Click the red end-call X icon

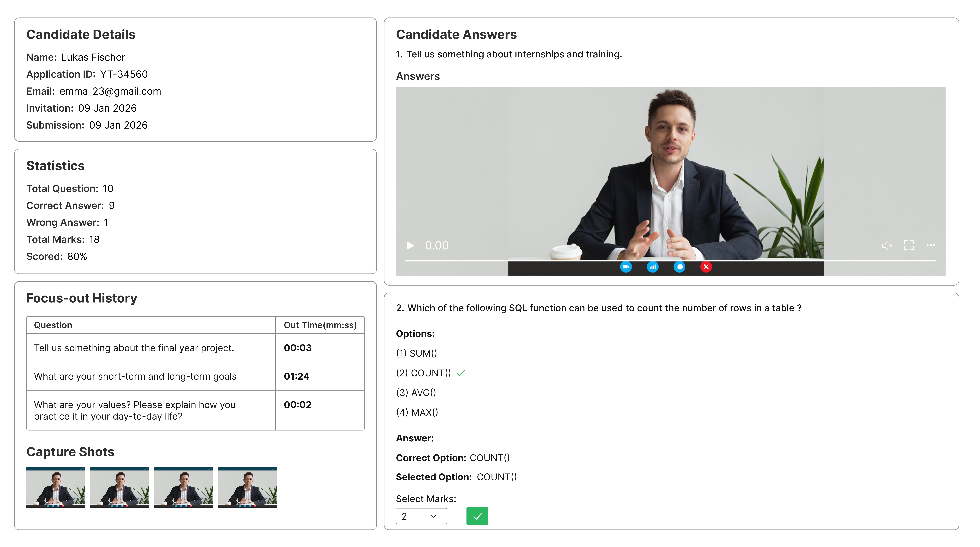[x=706, y=267]
